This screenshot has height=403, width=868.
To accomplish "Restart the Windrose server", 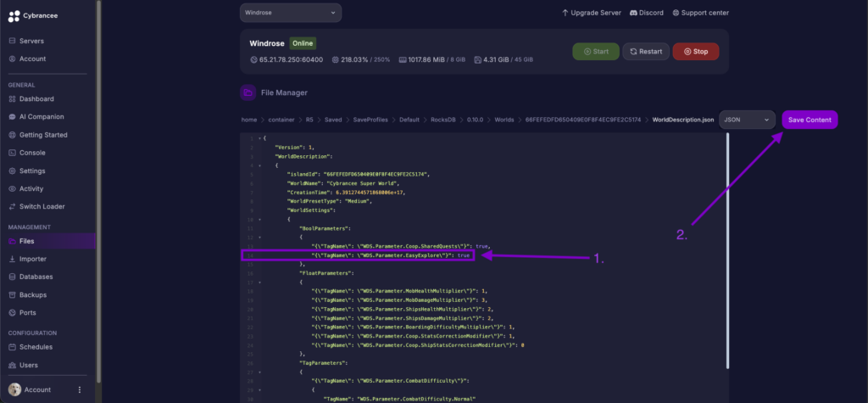I will coord(645,52).
